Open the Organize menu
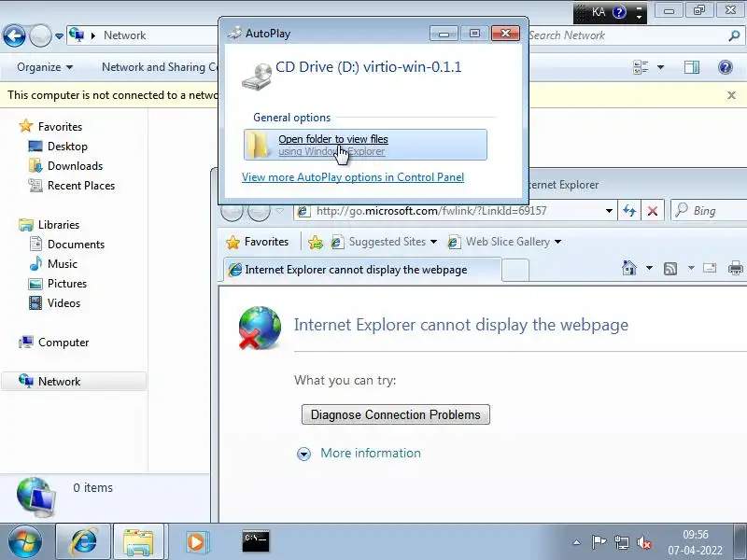The height and width of the screenshot is (560, 747). pos(45,67)
